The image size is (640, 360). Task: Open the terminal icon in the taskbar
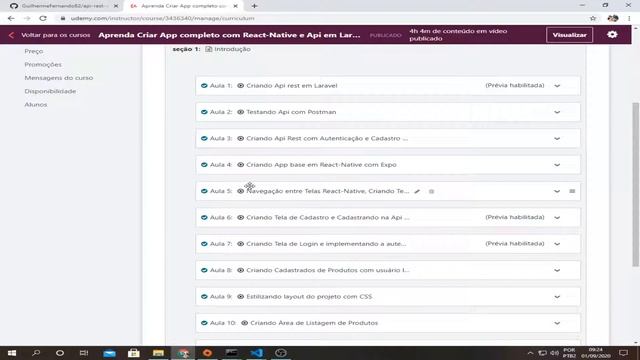click(x=231, y=353)
